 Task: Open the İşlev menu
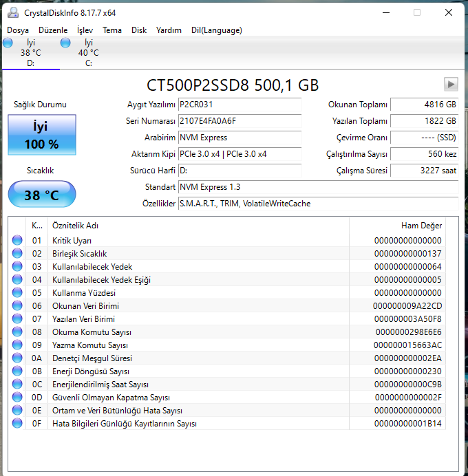(85, 30)
